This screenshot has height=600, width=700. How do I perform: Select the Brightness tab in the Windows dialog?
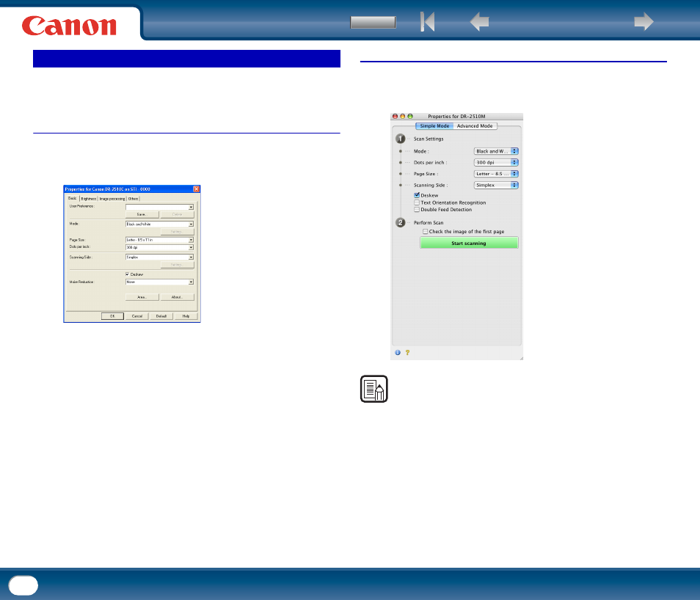tap(88, 199)
